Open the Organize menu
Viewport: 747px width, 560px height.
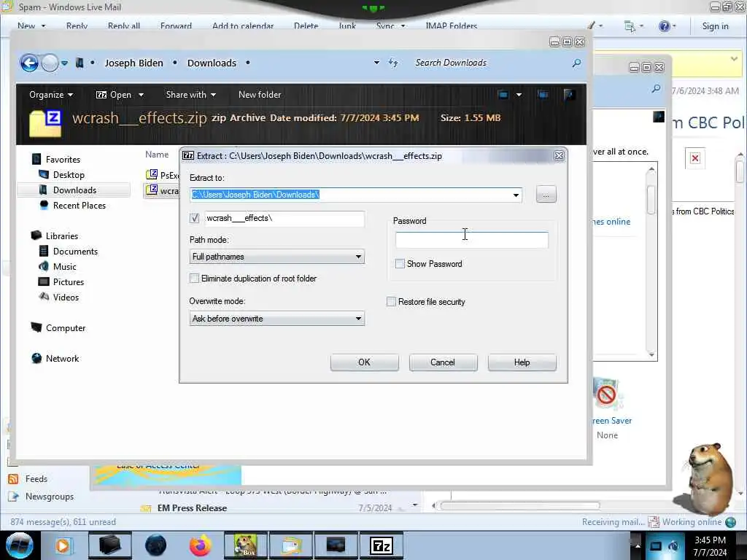[x=51, y=95]
